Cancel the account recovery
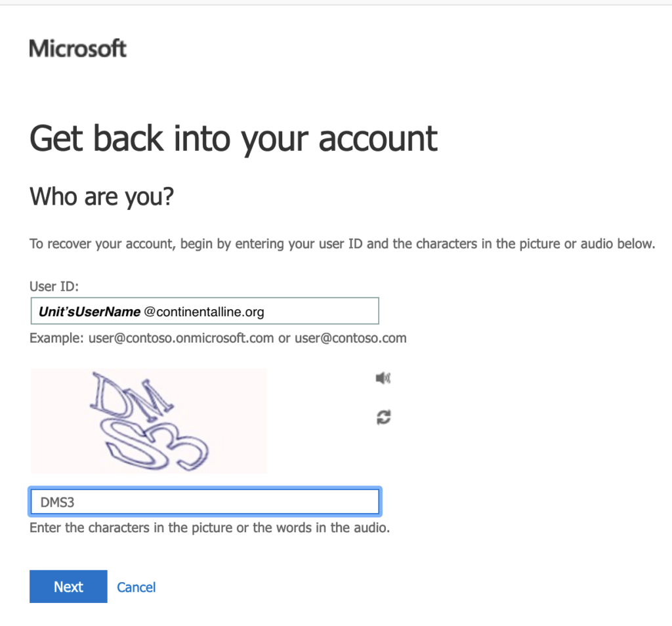The width and height of the screenshot is (672, 626). [136, 587]
